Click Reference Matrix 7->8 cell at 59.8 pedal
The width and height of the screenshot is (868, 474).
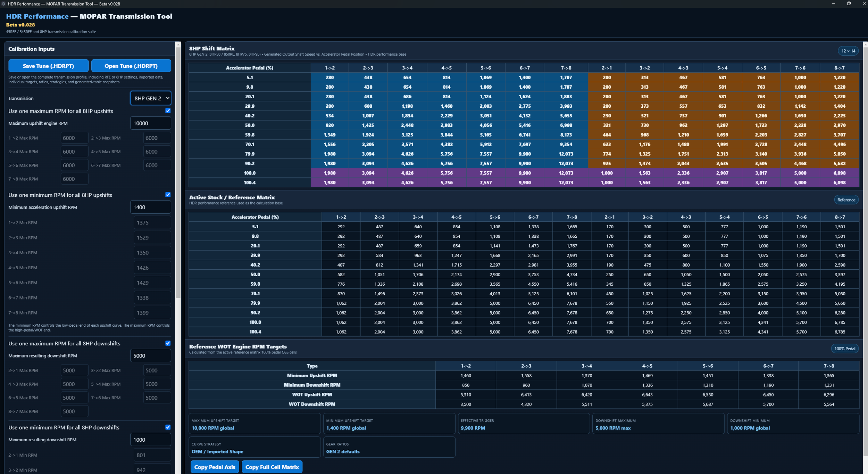pos(572,284)
